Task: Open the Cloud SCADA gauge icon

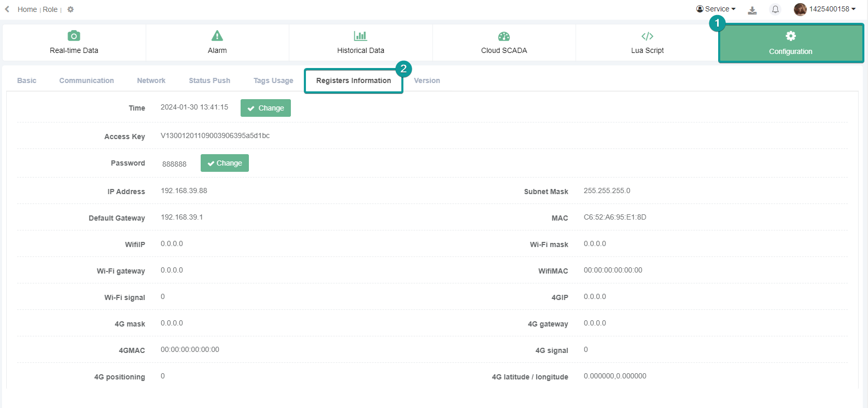Action: coord(504,36)
